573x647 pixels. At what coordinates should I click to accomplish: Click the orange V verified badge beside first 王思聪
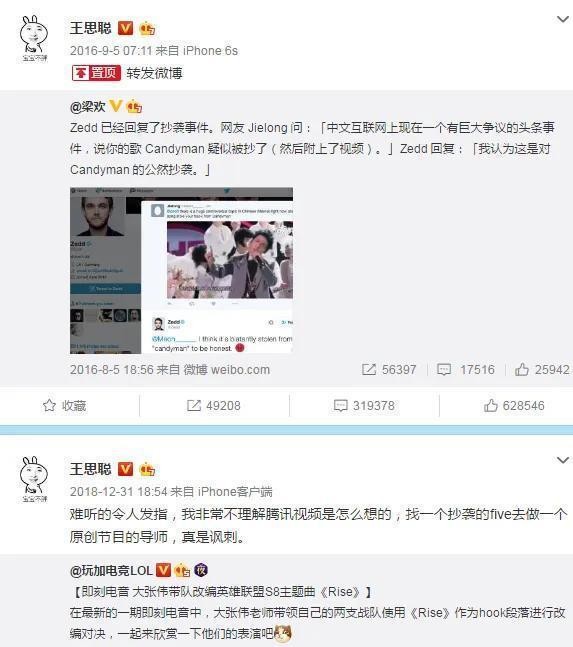[125, 28]
